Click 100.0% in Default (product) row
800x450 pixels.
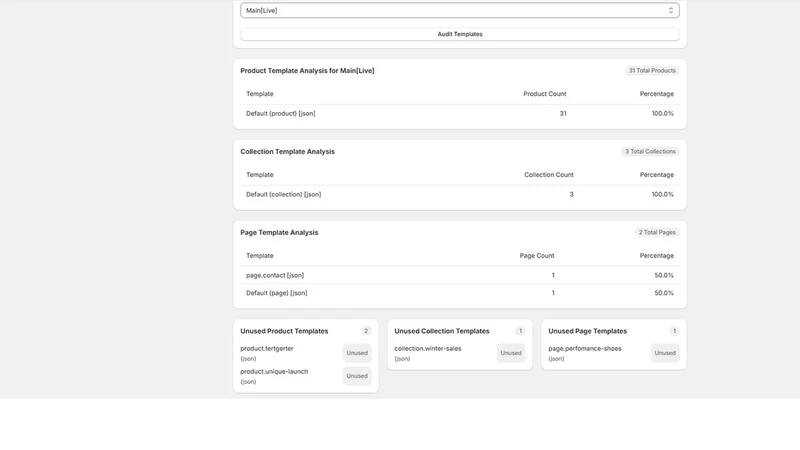pyautogui.click(x=662, y=113)
